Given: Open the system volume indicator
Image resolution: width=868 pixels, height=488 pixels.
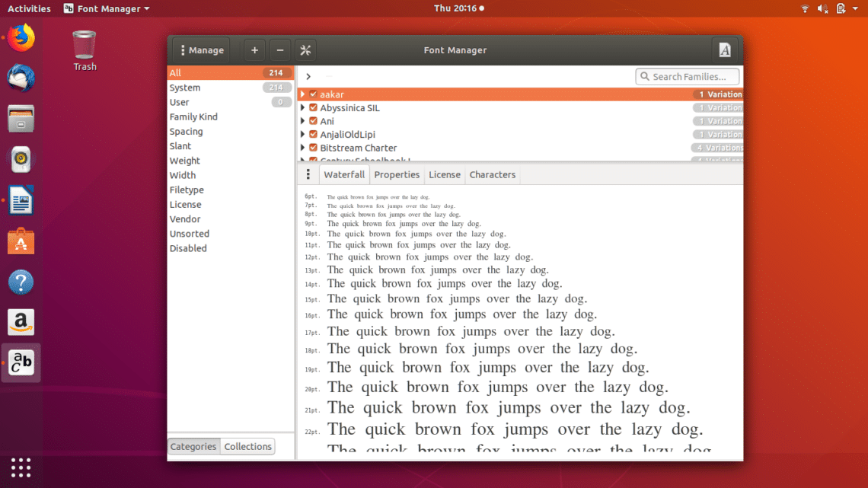Looking at the screenshot, I should click(823, 8).
